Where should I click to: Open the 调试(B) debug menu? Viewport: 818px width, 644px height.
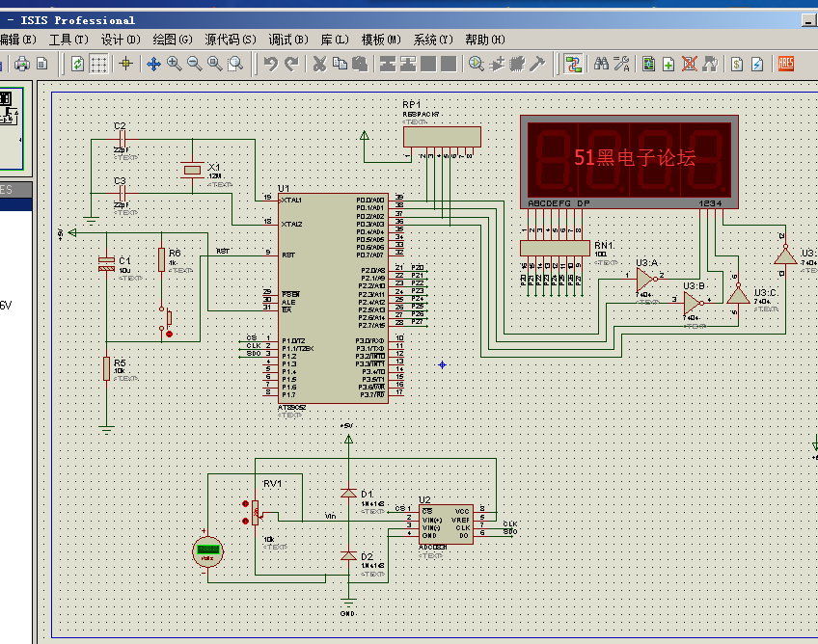[x=288, y=40]
